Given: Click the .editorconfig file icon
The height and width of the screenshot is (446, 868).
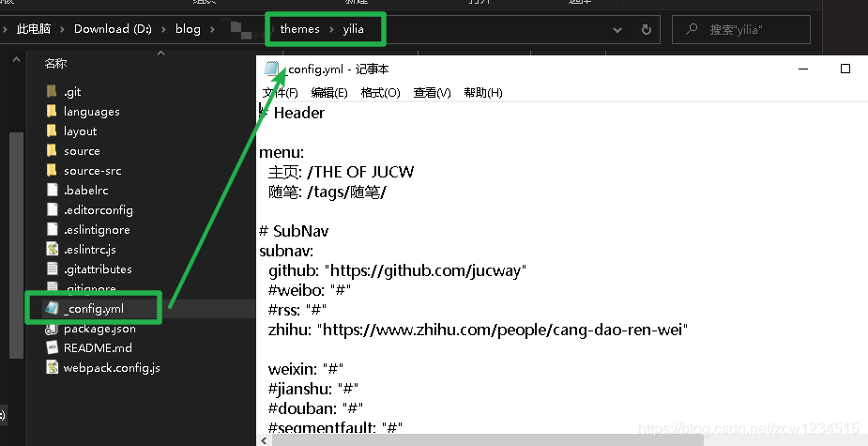Looking at the screenshot, I should 52,209.
